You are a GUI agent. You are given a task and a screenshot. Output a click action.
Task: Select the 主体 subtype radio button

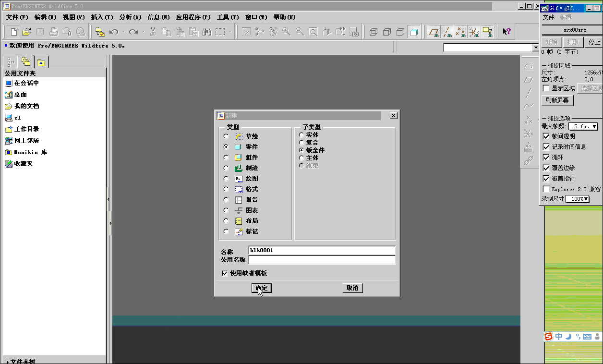tap(301, 158)
